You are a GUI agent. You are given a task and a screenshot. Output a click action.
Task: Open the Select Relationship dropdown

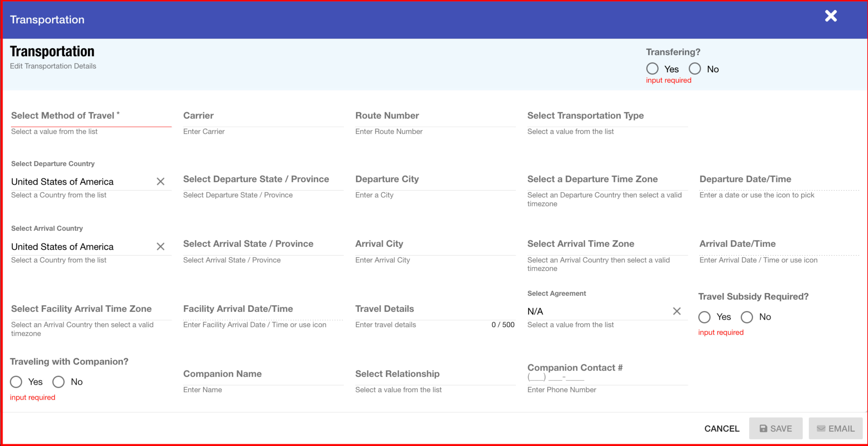(435, 374)
